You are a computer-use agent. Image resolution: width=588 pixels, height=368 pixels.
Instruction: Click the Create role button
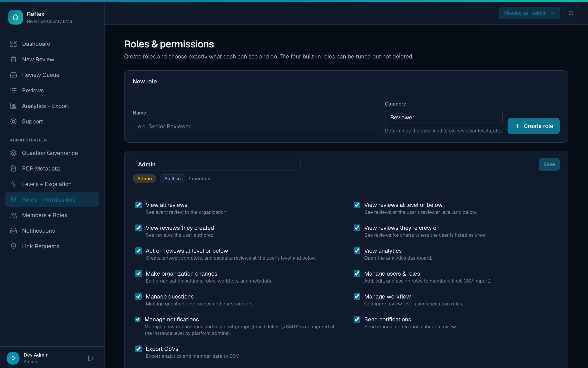(x=533, y=126)
